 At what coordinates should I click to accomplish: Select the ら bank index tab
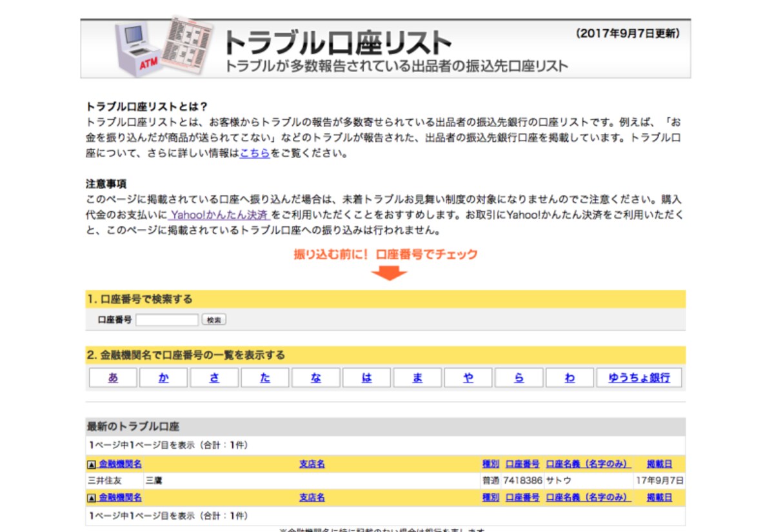click(519, 378)
